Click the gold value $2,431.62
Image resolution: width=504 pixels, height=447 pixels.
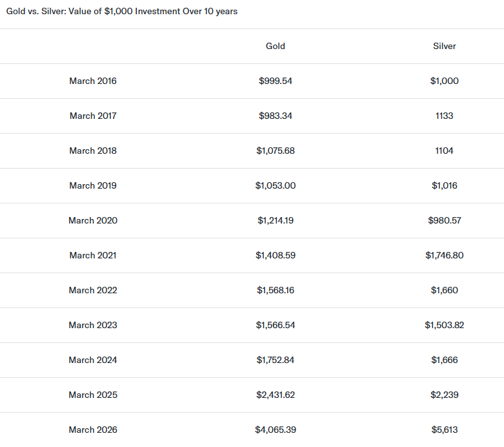(276, 395)
